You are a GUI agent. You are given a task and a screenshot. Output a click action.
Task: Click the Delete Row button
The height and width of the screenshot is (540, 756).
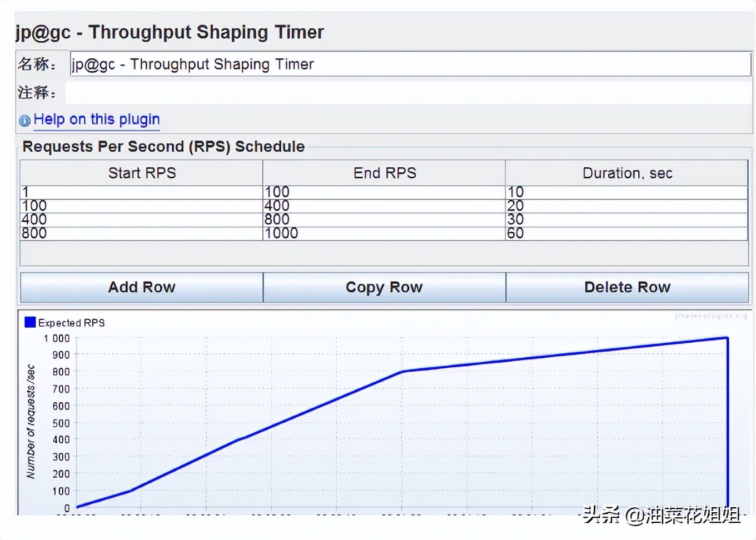tap(627, 287)
